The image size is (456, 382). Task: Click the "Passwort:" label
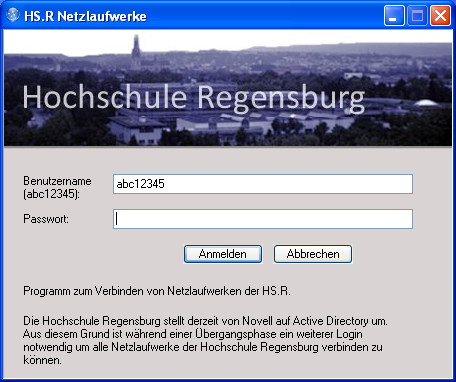pyautogui.click(x=46, y=219)
